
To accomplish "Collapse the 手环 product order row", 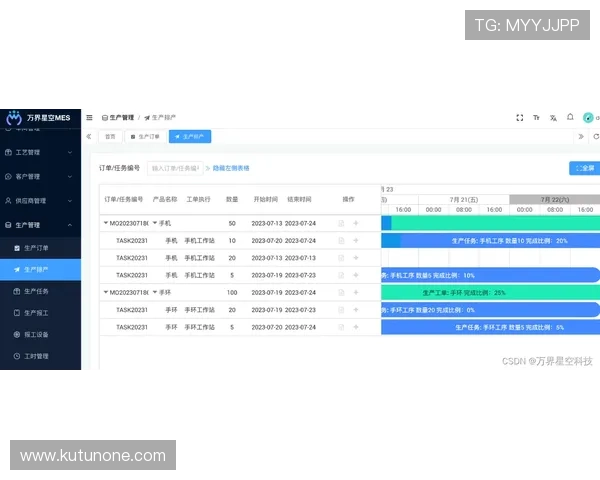I will pyautogui.click(x=106, y=292).
